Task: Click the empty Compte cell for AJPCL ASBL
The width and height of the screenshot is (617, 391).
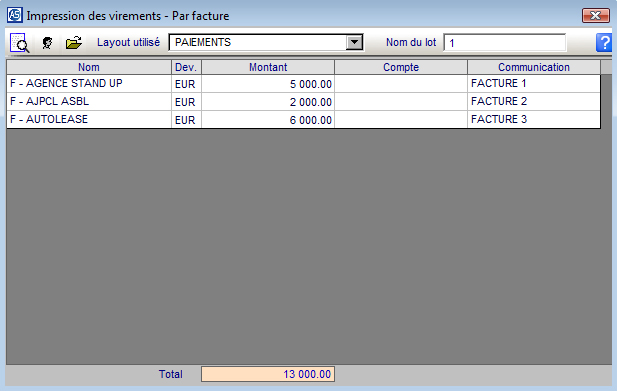Action: click(x=401, y=101)
